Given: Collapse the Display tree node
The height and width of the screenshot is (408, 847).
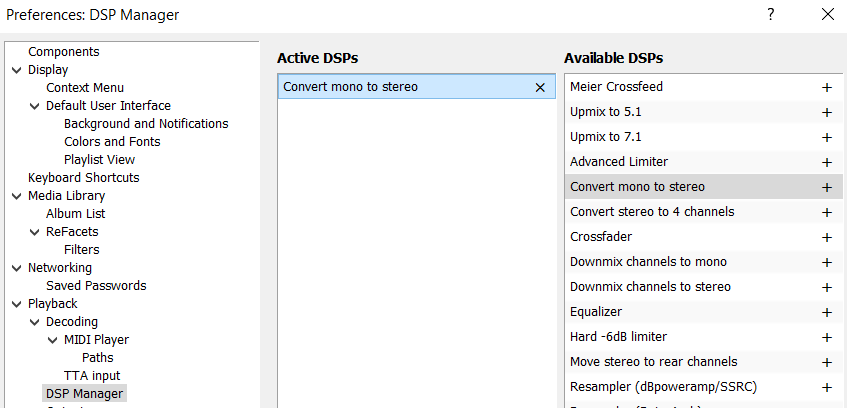Looking at the screenshot, I should click(x=16, y=70).
